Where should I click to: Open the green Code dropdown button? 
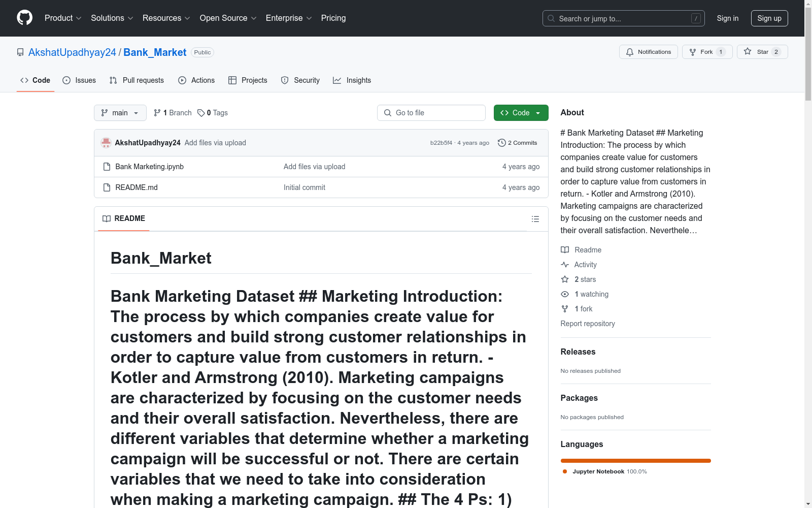click(x=521, y=113)
